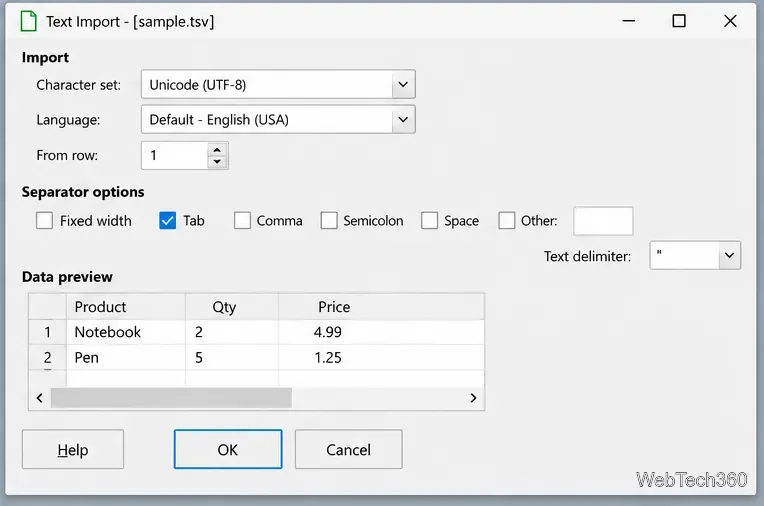Image resolution: width=764 pixels, height=506 pixels.
Task: Increase the From row value
Action: 217,150
